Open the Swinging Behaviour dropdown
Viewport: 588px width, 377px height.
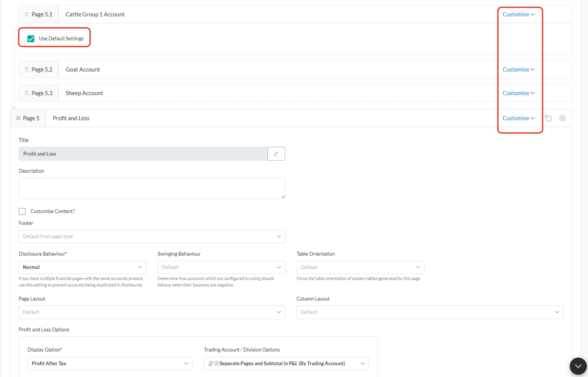point(221,267)
